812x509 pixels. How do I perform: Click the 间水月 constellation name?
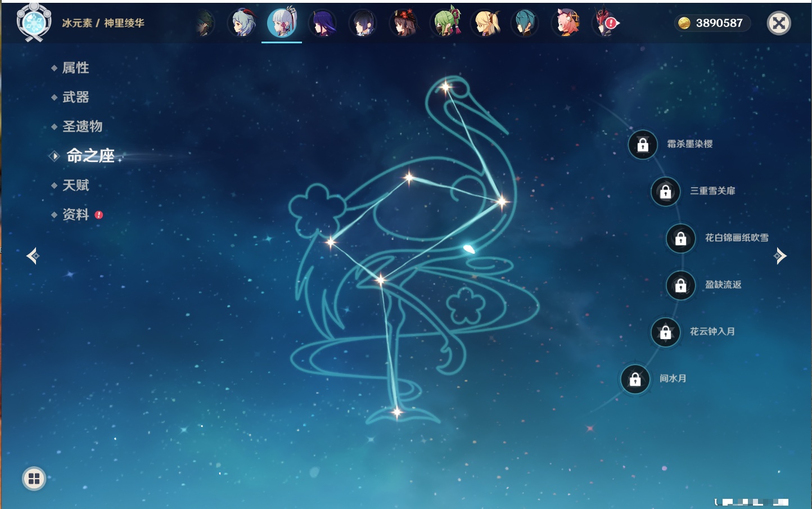pyautogui.click(x=673, y=379)
